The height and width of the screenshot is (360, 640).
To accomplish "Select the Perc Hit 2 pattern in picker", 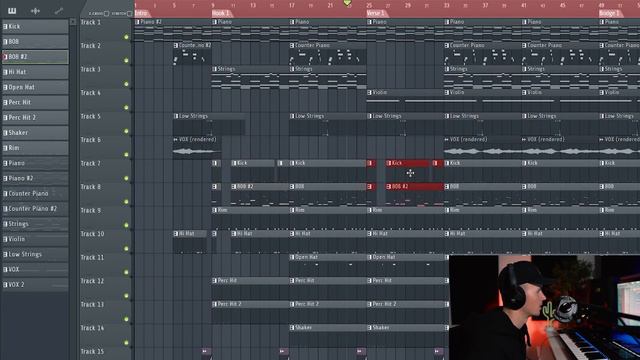I will click(36, 118).
